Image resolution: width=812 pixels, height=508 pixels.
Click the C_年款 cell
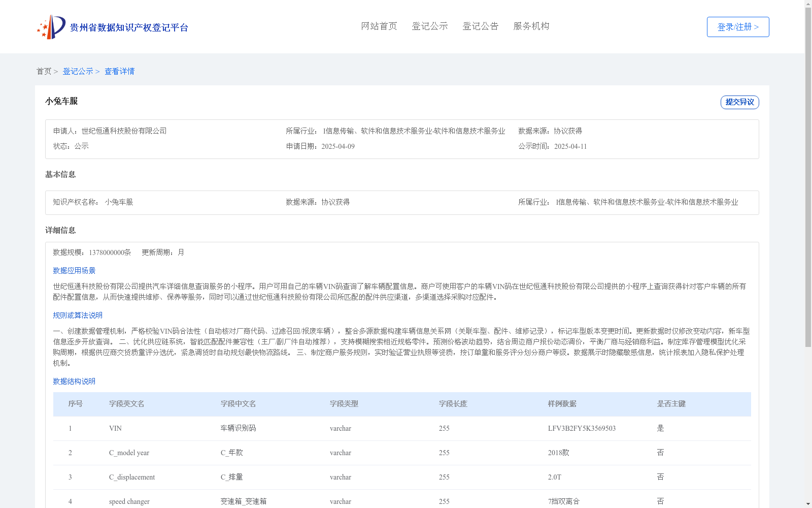[232, 453]
